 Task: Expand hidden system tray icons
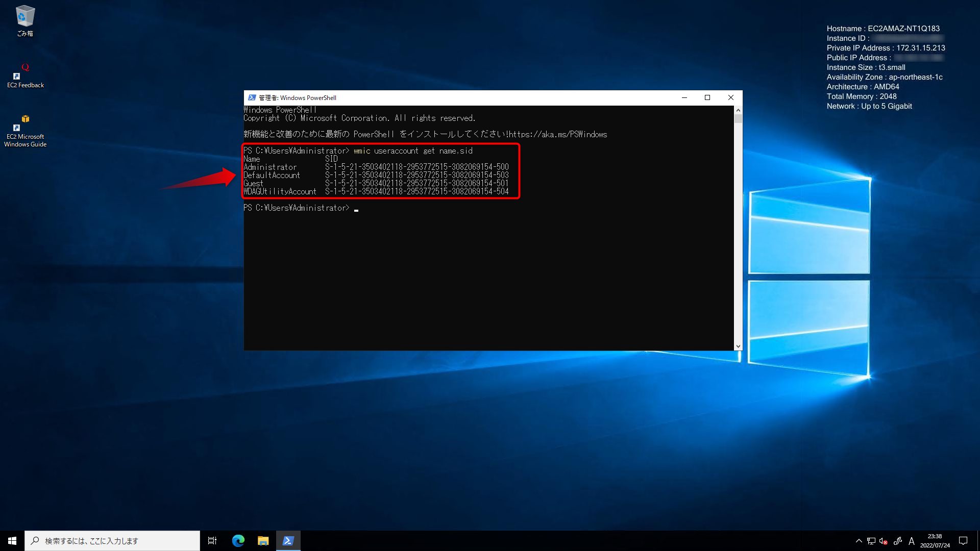point(859,540)
